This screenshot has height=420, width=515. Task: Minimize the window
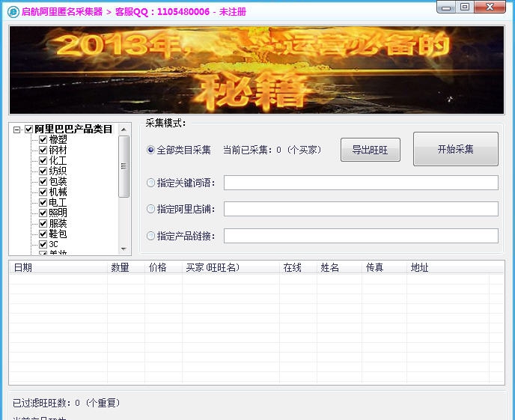(x=446, y=7)
